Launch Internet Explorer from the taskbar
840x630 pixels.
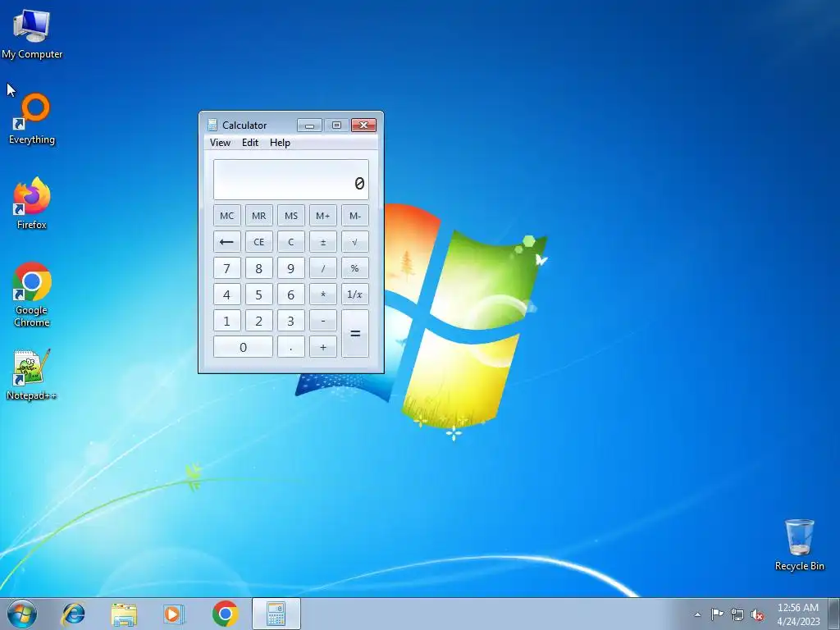tap(73, 614)
